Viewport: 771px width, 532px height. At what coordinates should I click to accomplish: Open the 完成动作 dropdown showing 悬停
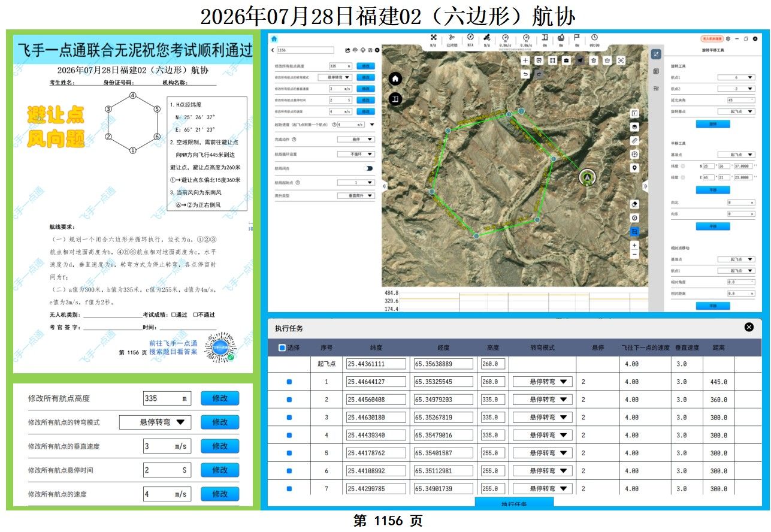coord(356,139)
